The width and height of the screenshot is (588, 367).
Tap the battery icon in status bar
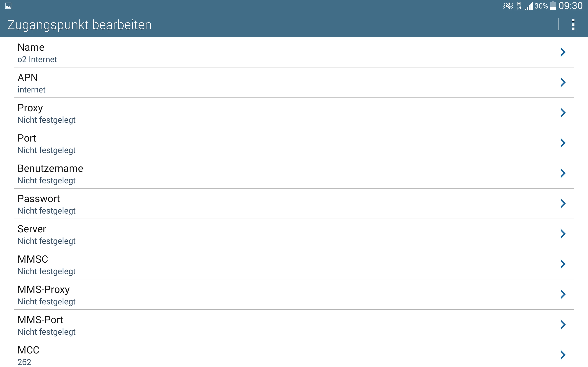click(x=553, y=6)
